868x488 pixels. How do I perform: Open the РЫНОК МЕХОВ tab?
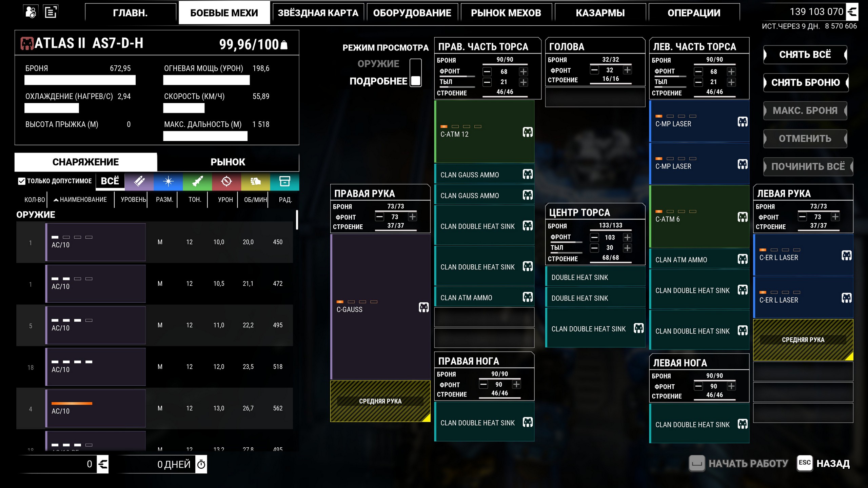tap(506, 13)
